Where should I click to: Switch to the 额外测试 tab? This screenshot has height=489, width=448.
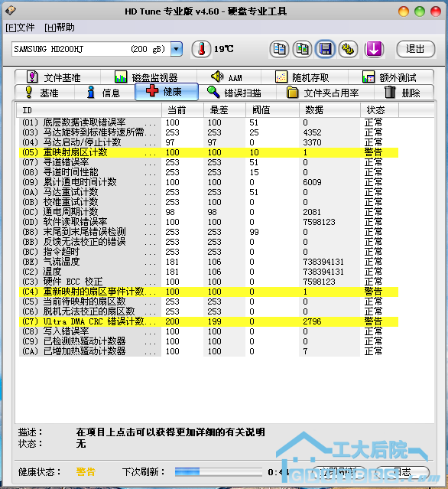click(391, 77)
